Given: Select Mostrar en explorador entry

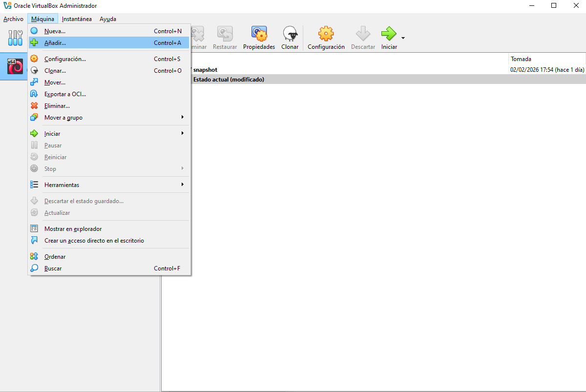Looking at the screenshot, I should click(109, 228).
